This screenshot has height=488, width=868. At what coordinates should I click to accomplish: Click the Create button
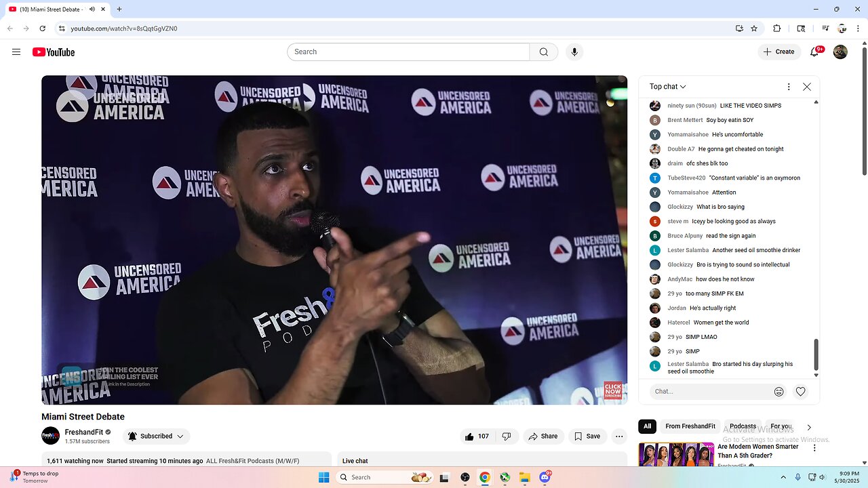(778, 52)
